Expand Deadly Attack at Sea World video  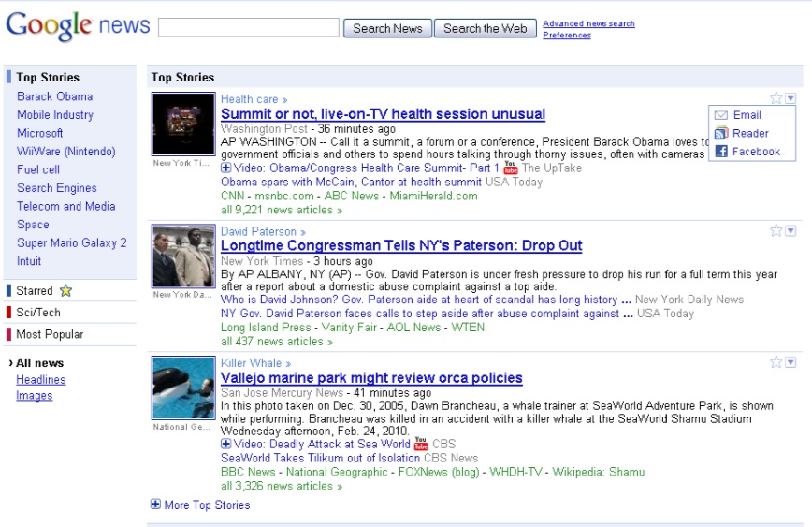(225, 444)
